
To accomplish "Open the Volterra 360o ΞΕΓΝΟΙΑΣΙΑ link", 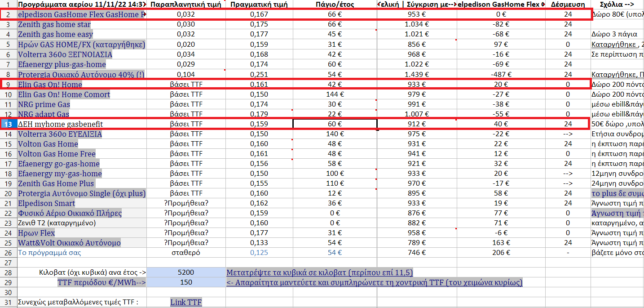I will coord(65,54).
